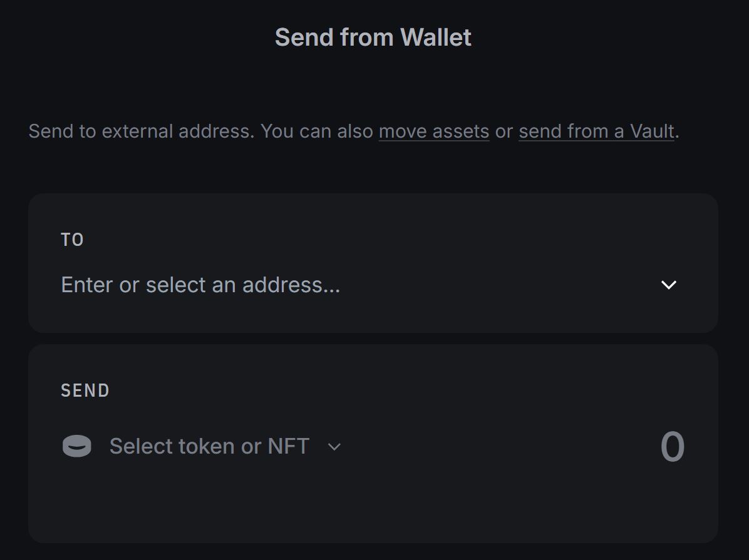Image resolution: width=749 pixels, height=560 pixels.
Task: Click the amount field showing 0
Action: [672, 447]
